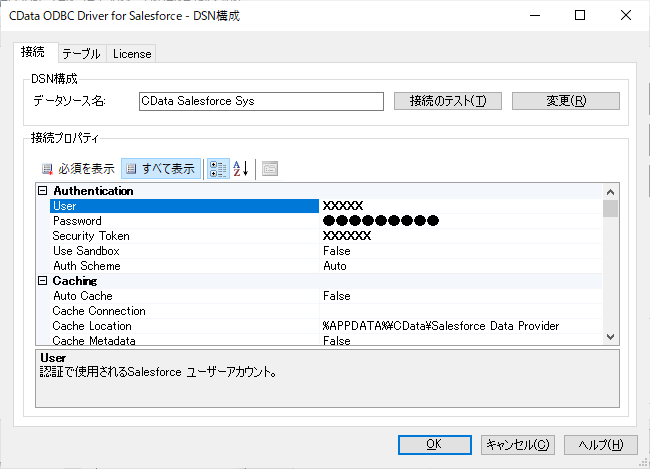The image size is (650, 469).
Task: Click the categorized view icon
Action: (218, 169)
